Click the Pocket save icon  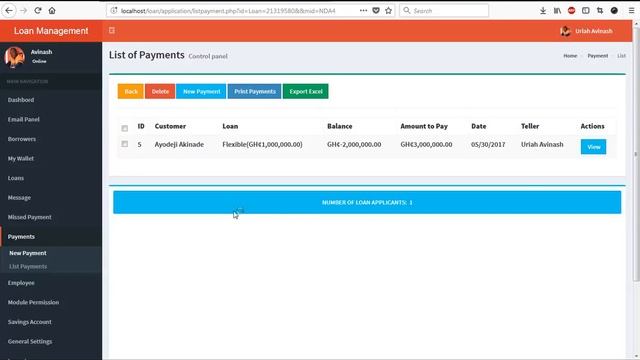click(x=376, y=11)
